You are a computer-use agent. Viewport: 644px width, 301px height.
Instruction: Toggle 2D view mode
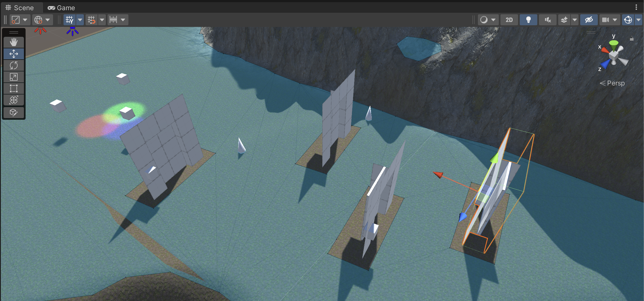pos(509,20)
